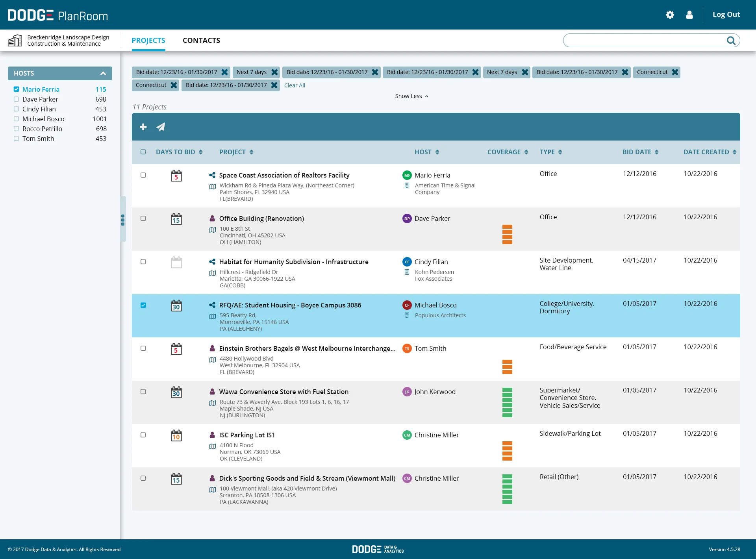Check the Dave Parker host filter

[16, 99]
